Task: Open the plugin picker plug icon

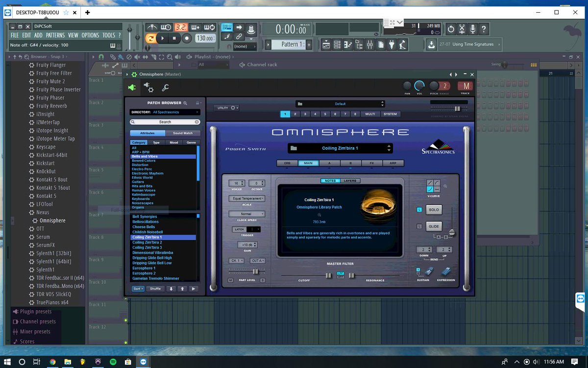Action: [391, 45]
